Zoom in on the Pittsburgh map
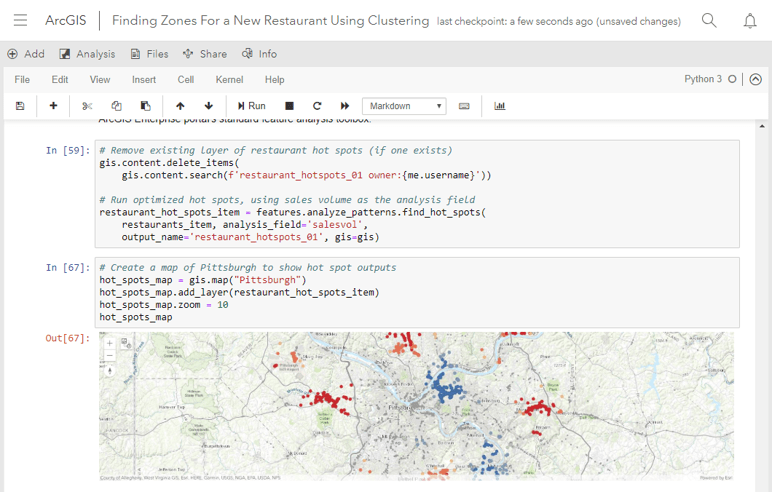Viewport: 772px width, 492px height. pos(109,343)
